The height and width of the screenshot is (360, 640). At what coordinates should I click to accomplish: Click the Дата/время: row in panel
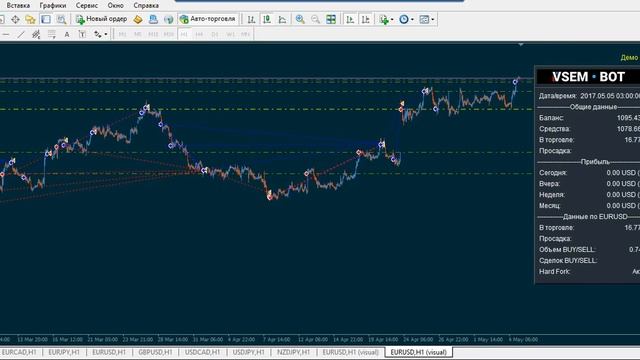(589, 96)
